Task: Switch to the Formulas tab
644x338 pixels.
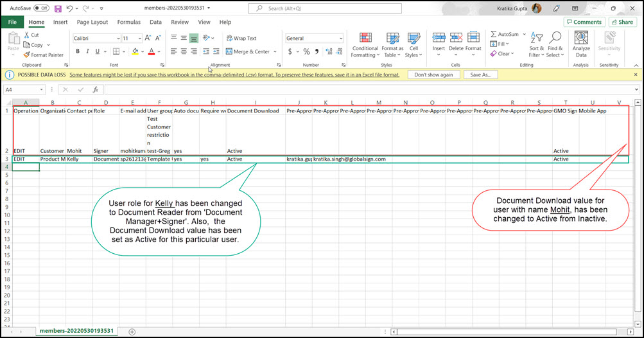Action: click(129, 22)
